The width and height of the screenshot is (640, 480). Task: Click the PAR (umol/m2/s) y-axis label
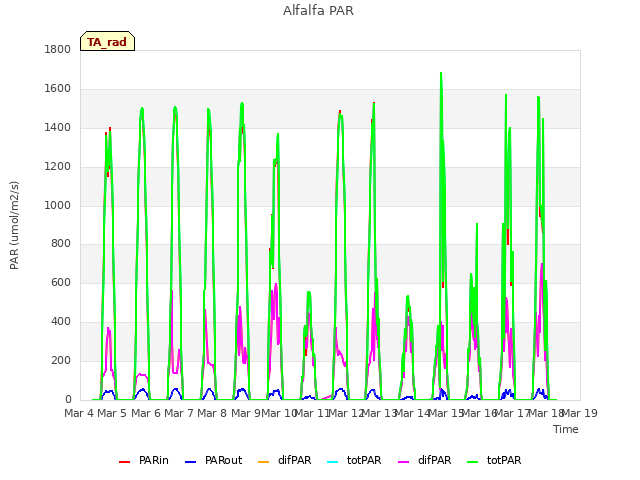(14, 225)
